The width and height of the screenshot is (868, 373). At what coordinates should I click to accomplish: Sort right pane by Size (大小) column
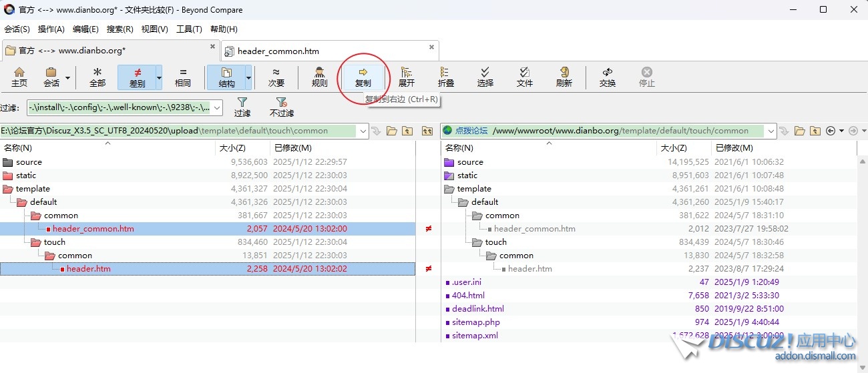pyautogui.click(x=684, y=148)
